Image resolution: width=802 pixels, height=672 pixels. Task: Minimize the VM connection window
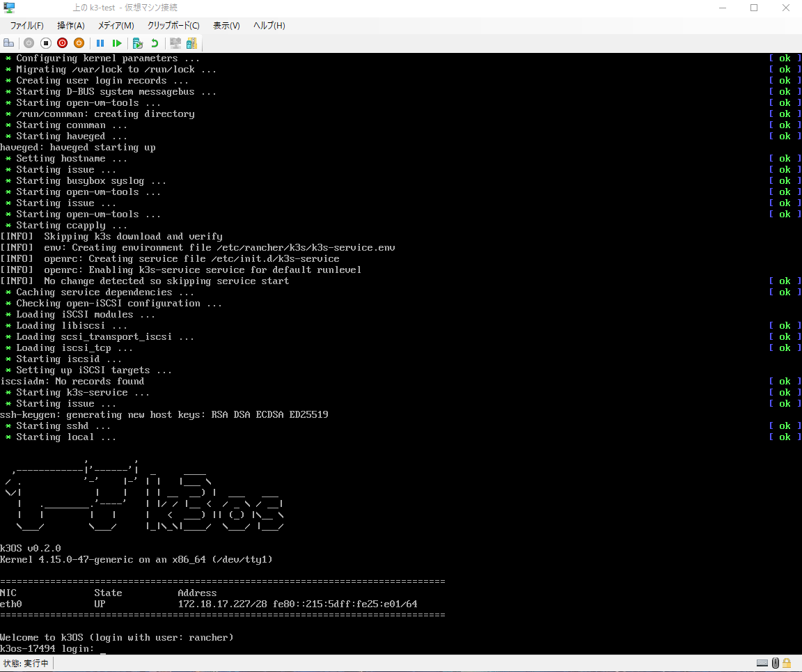723,8
